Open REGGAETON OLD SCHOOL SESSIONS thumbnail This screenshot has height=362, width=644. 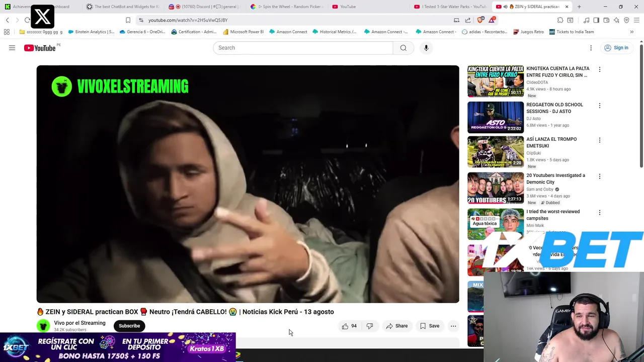pyautogui.click(x=496, y=117)
